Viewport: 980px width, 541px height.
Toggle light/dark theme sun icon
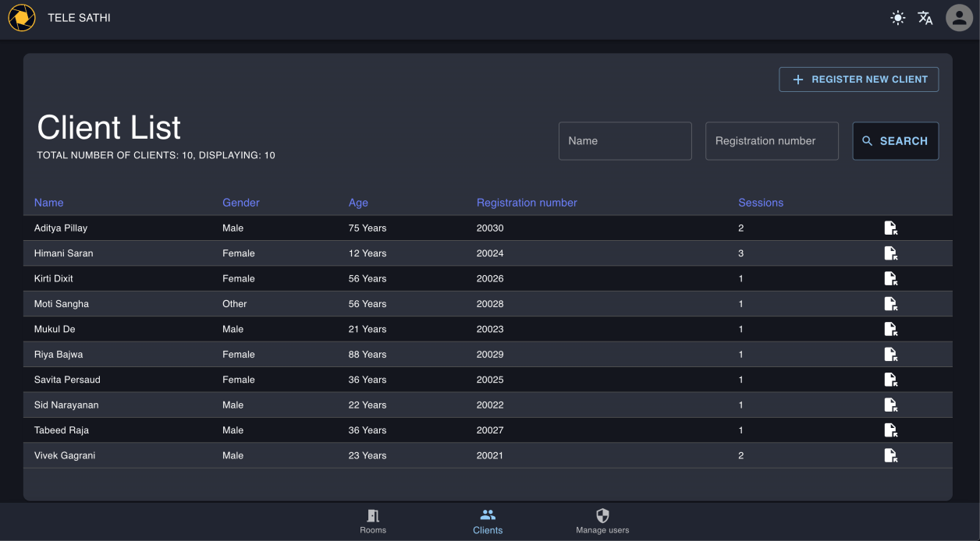898,18
